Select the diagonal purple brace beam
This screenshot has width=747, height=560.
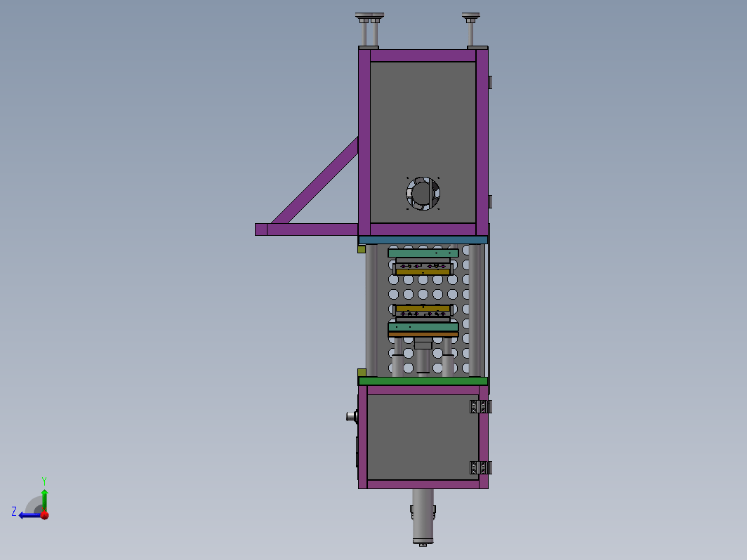tap(315, 181)
